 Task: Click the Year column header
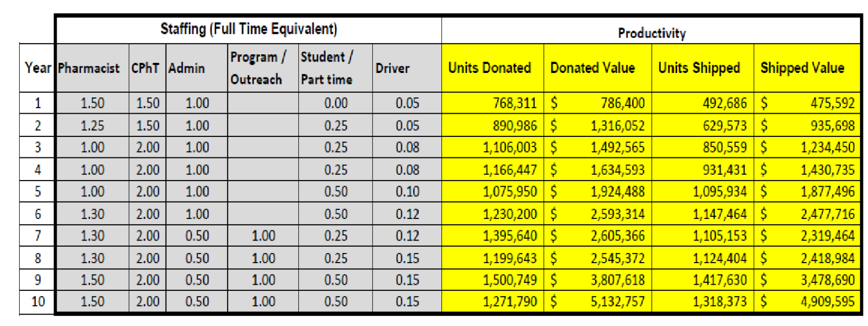pos(38,68)
